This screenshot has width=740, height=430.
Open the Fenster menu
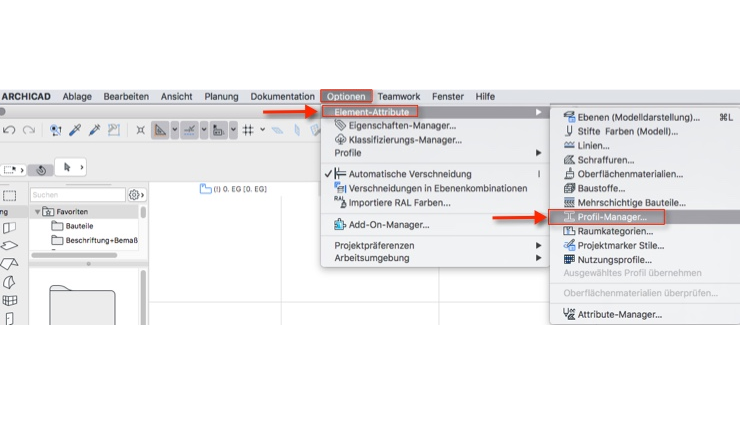click(448, 96)
